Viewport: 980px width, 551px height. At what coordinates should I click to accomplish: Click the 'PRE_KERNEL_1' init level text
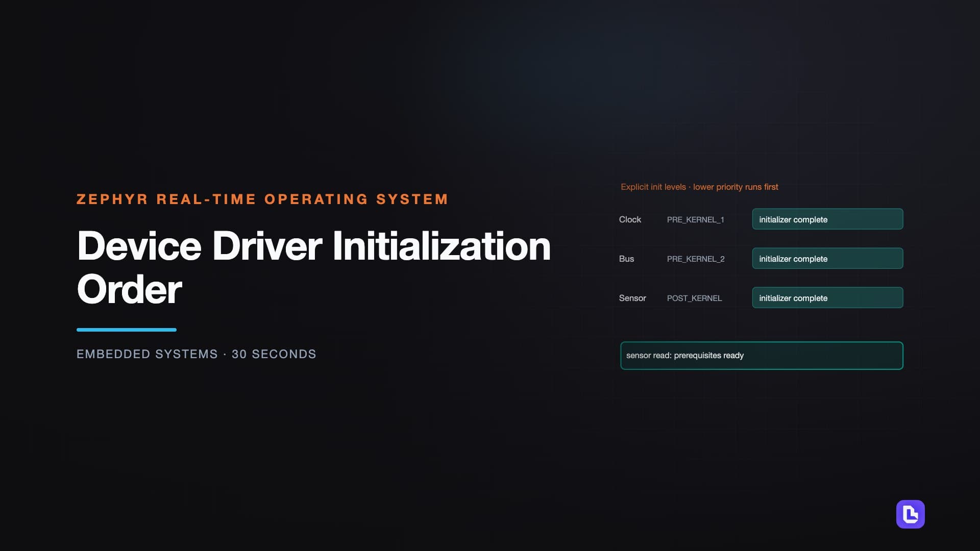coord(695,219)
